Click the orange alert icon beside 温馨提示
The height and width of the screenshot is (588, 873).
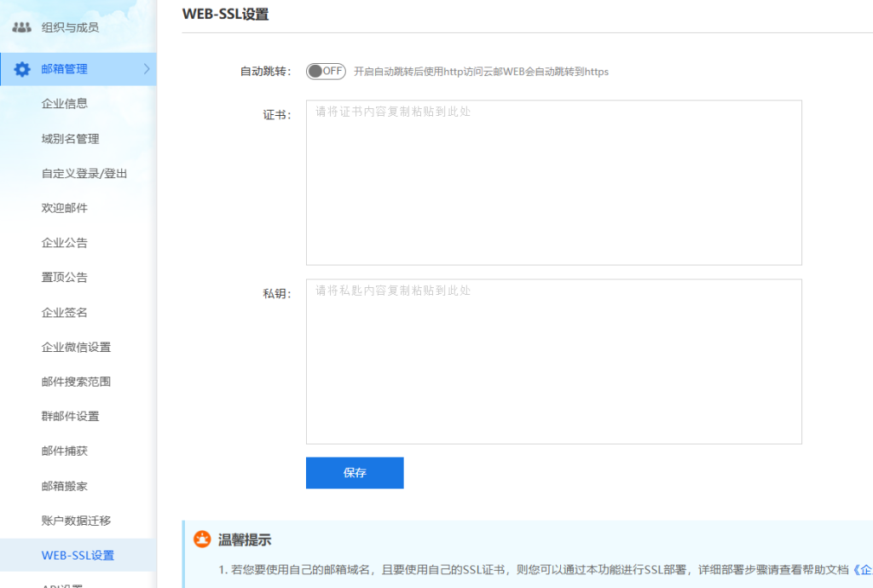(203, 539)
